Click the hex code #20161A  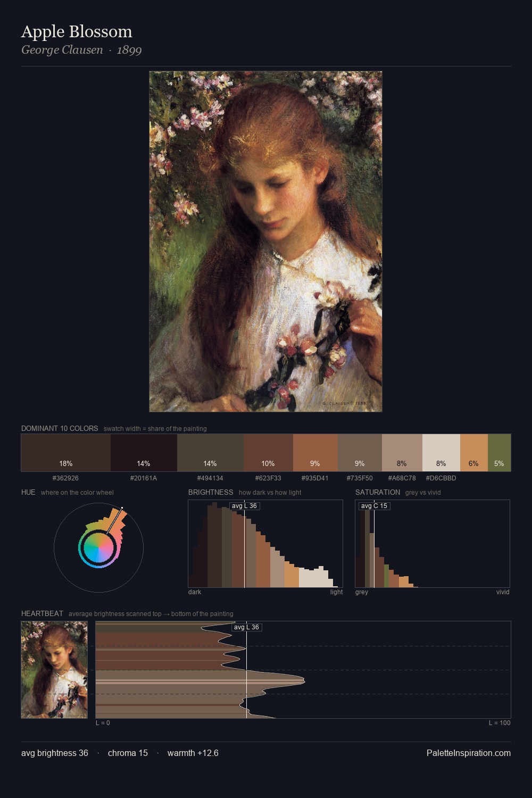point(144,478)
